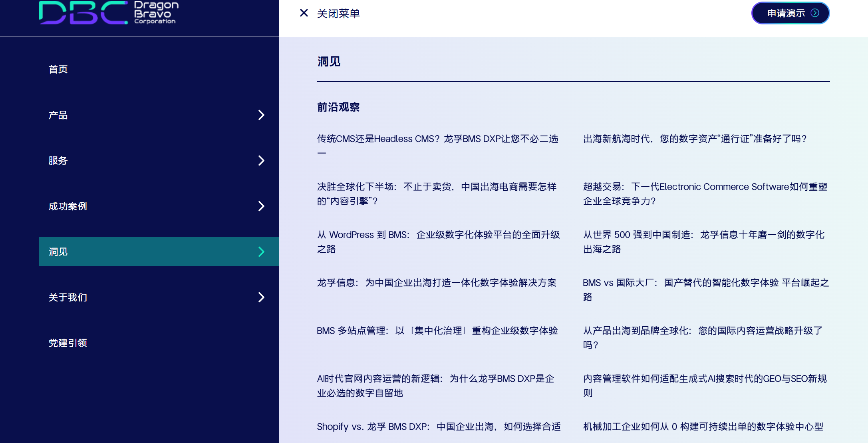Expand the 关于我们 chevron arrow

261,297
